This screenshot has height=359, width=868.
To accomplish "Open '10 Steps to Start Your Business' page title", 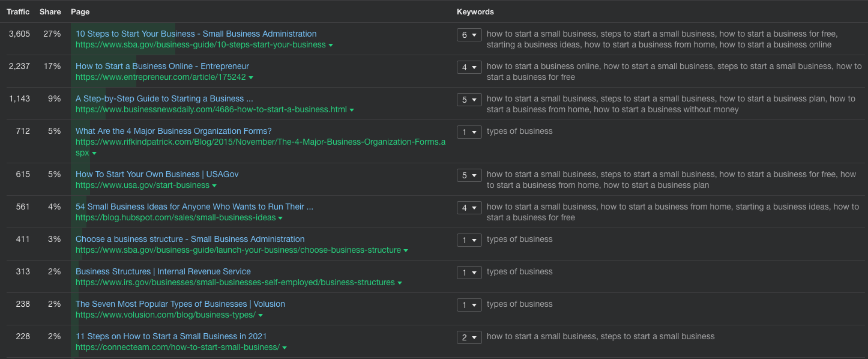I will [x=196, y=34].
